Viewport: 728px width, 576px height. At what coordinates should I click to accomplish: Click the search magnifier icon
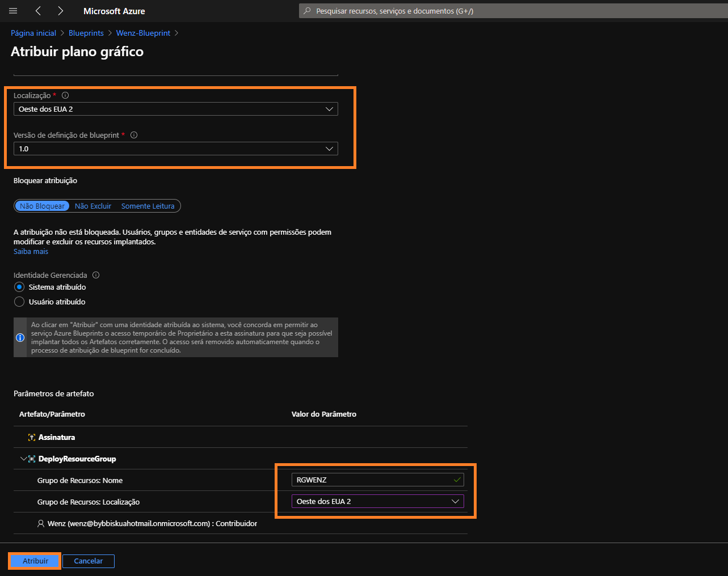point(307,11)
